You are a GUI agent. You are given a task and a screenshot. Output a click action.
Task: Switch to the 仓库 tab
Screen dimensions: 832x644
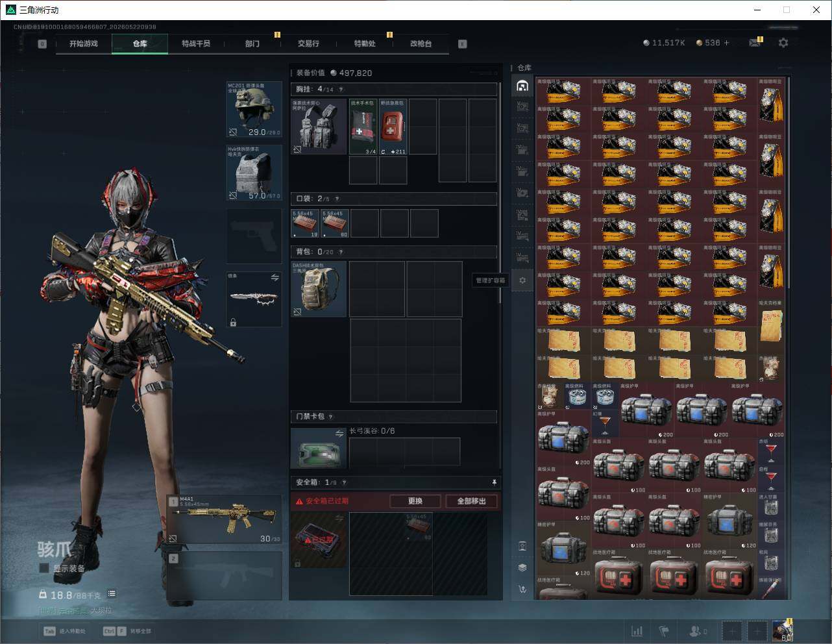pos(140,43)
